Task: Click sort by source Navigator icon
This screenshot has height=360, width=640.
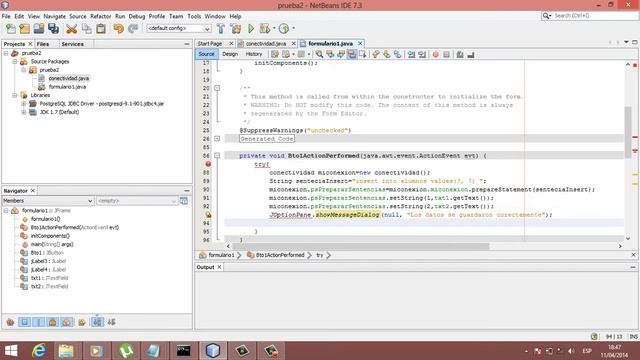Action: [x=111, y=322]
